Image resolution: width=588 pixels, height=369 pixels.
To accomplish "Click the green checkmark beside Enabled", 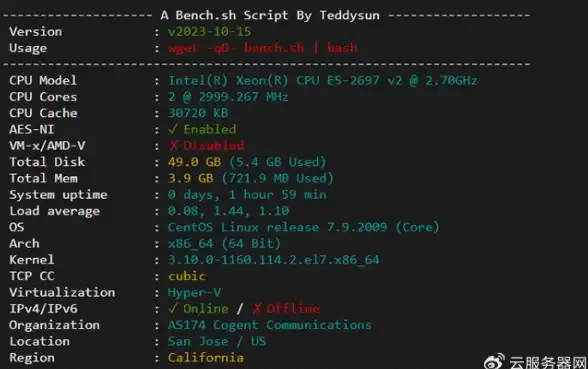I will click(x=172, y=129).
